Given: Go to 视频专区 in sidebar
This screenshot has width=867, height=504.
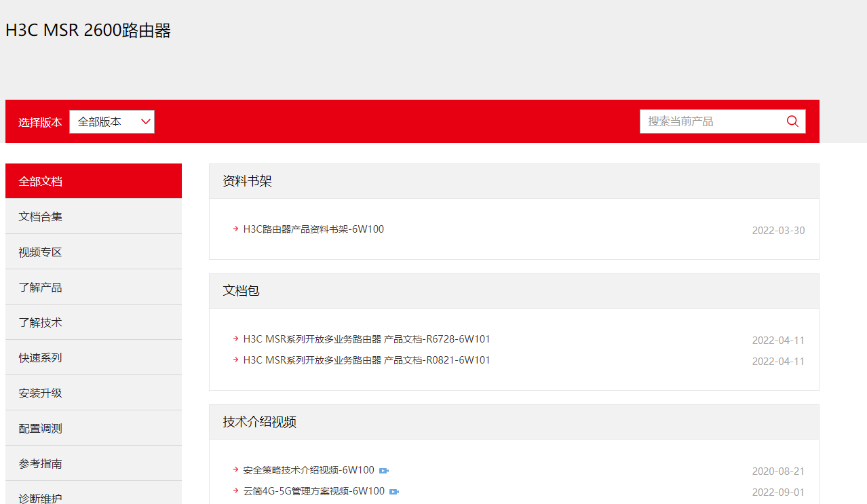Looking at the screenshot, I should tap(94, 252).
